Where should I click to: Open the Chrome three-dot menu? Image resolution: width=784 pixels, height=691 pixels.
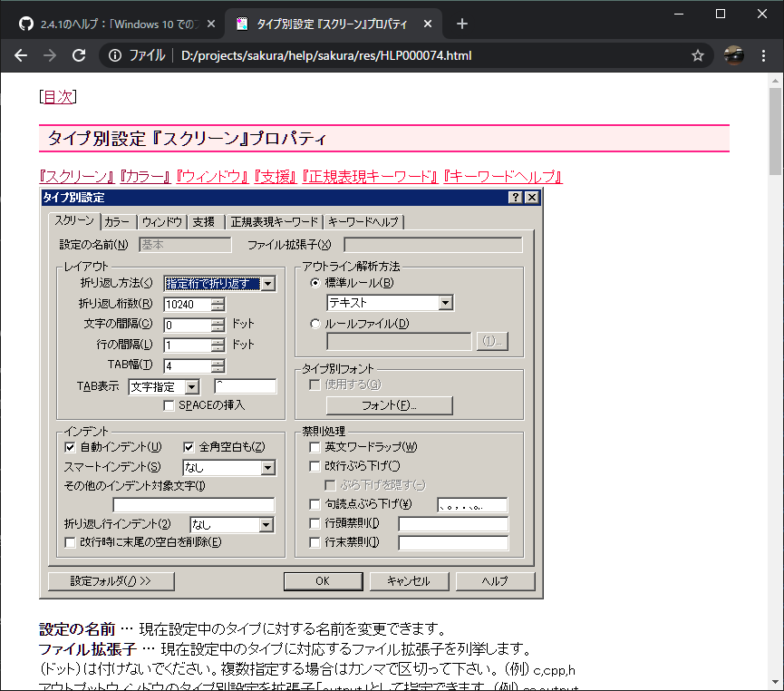(763, 55)
